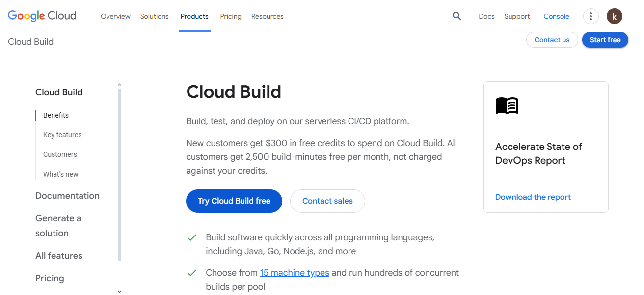Download the DevOps report
This screenshot has width=644, height=295.
533,197
